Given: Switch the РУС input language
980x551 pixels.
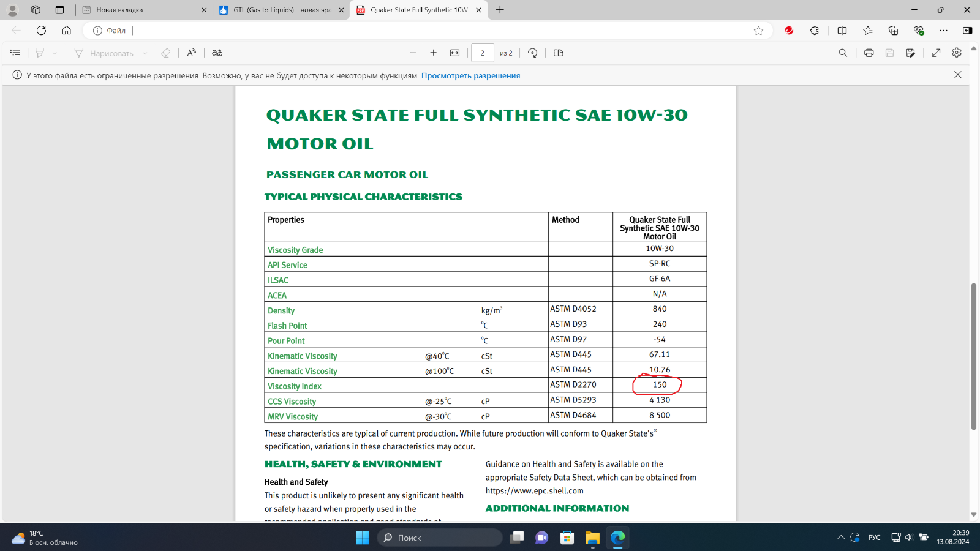Looking at the screenshot, I should [875, 538].
